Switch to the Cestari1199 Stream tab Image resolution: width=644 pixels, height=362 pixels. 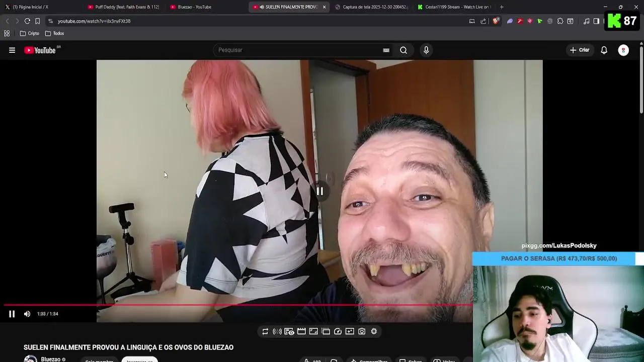click(454, 7)
